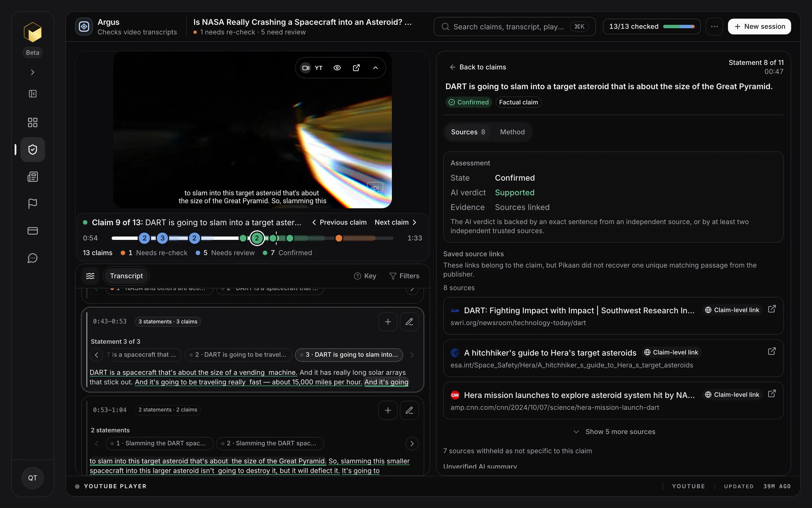Screen dimensions: 812x508
Task: Edit the 0:53–1:04 transcript segment
Action: (409, 410)
